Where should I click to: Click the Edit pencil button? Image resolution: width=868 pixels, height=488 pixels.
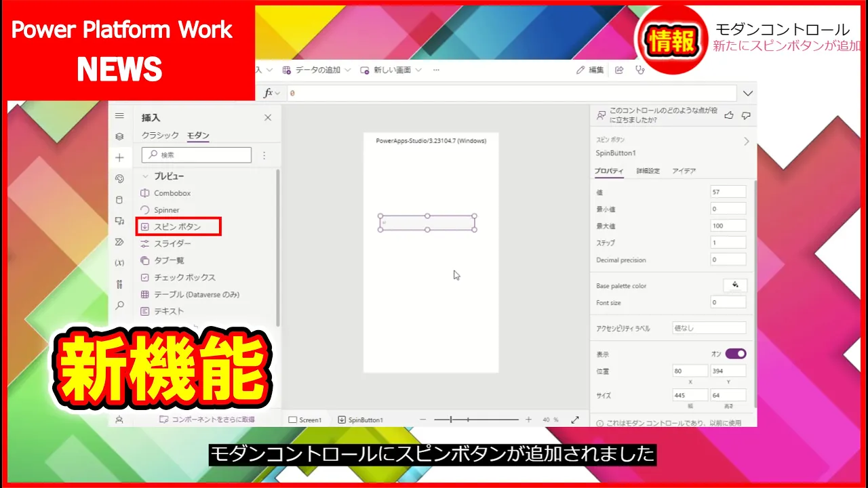(589, 70)
